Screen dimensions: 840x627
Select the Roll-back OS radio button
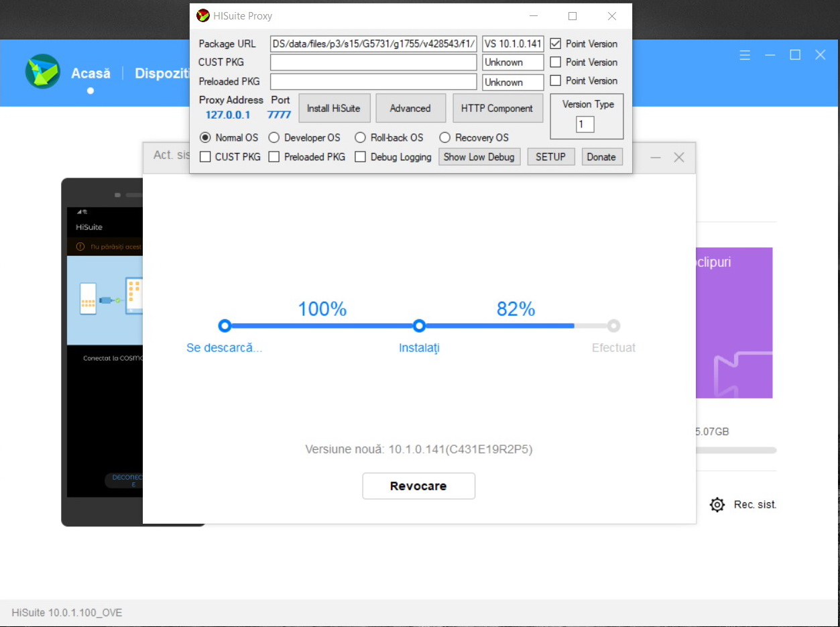pos(360,137)
